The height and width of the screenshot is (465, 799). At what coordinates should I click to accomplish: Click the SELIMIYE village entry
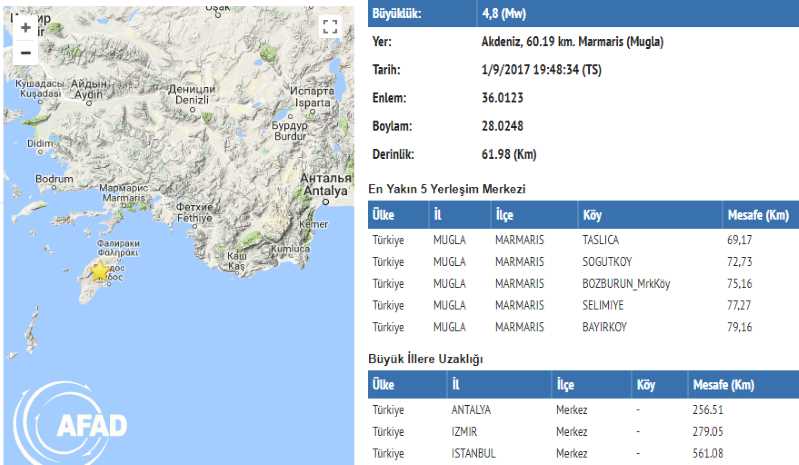click(x=604, y=304)
